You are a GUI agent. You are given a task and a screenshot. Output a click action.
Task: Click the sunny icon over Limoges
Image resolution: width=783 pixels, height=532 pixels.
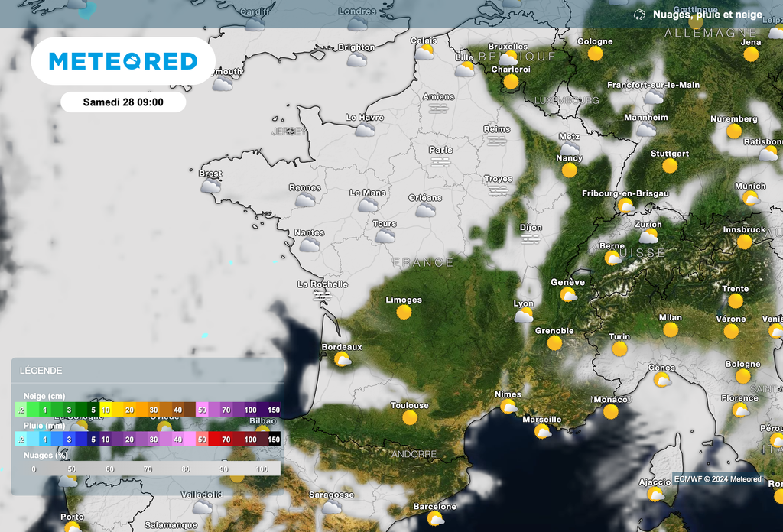pos(404,312)
